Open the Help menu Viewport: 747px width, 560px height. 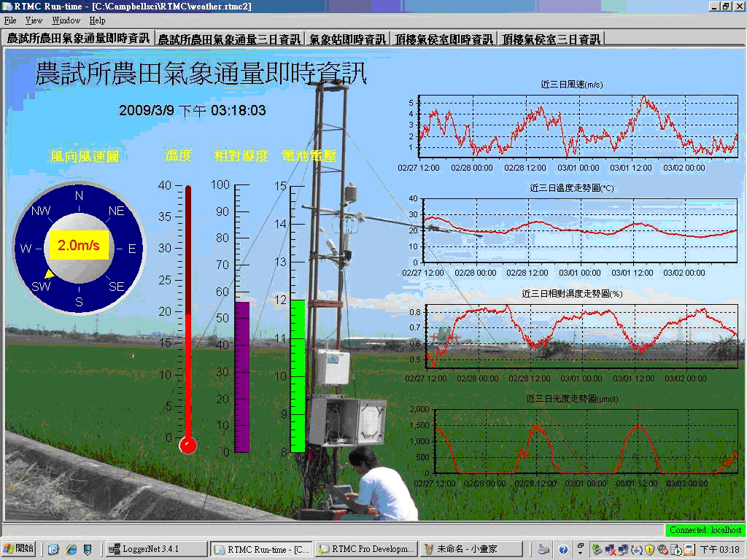(x=97, y=20)
